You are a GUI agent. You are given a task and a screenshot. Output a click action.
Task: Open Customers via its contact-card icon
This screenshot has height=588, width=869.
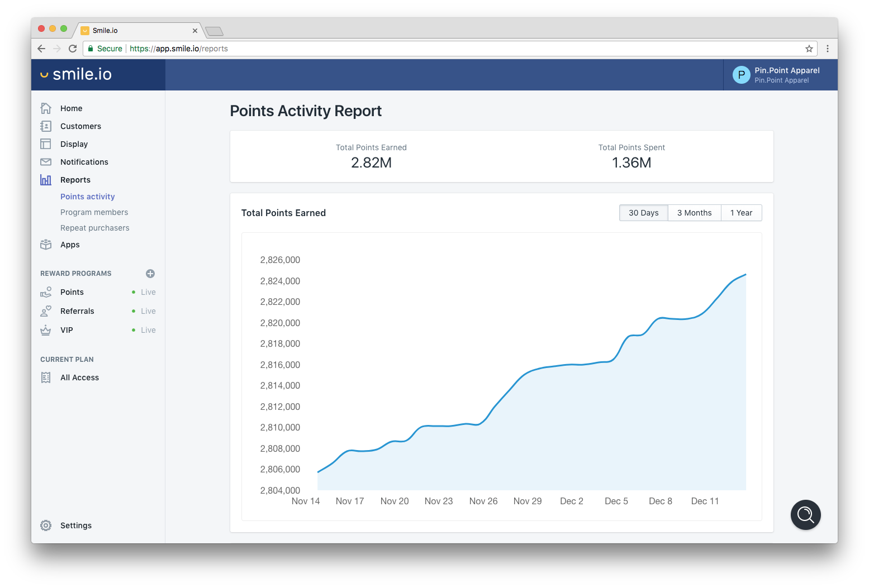[x=46, y=126]
